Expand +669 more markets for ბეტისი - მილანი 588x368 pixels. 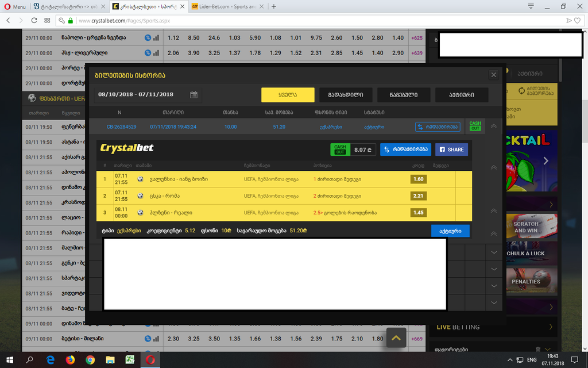pyautogui.click(x=417, y=339)
